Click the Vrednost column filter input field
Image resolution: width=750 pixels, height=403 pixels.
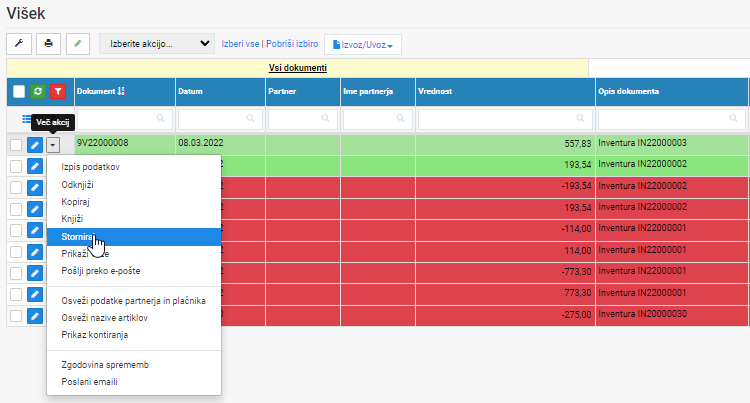pos(505,119)
